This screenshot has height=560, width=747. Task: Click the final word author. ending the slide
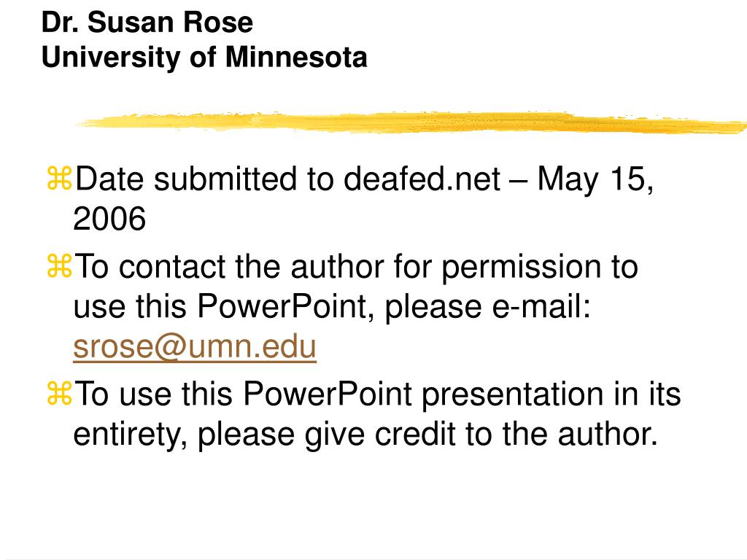tap(608, 434)
